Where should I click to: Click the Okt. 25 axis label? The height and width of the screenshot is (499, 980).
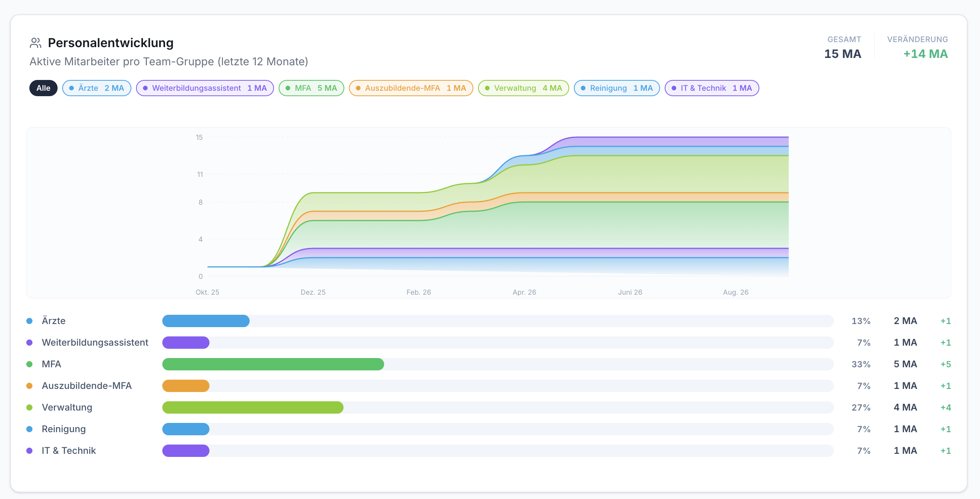(208, 292)
